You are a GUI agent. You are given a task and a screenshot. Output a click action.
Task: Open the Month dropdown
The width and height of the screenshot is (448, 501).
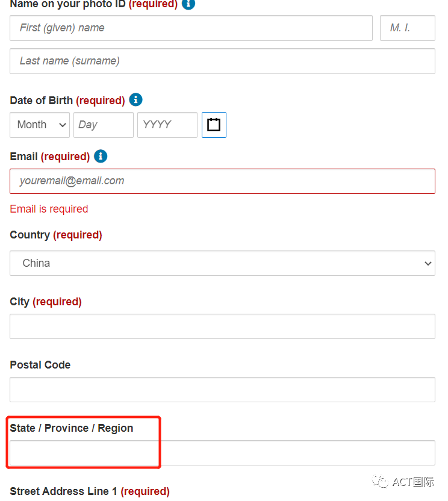click(40, 125)
